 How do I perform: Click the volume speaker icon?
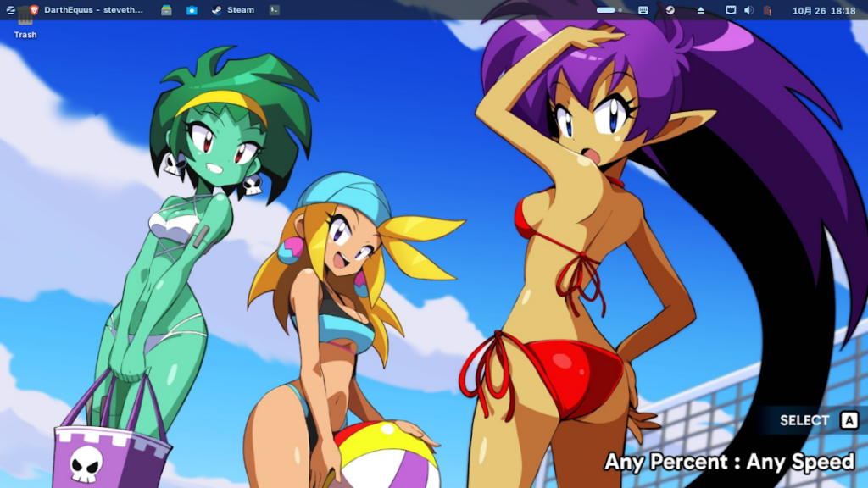click(x=748, y=10)
